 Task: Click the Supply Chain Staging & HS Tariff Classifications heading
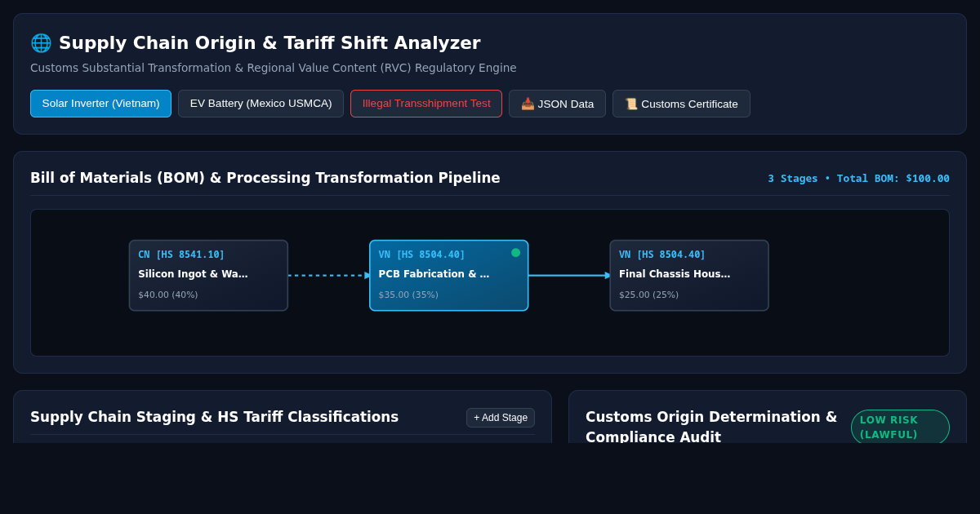pos(215,417)
